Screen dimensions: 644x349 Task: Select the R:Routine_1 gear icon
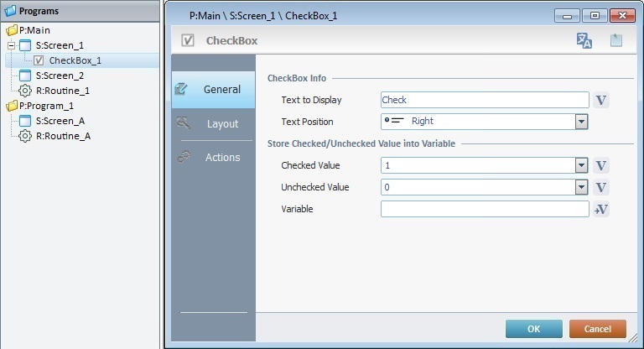click(x=25, y=91)
